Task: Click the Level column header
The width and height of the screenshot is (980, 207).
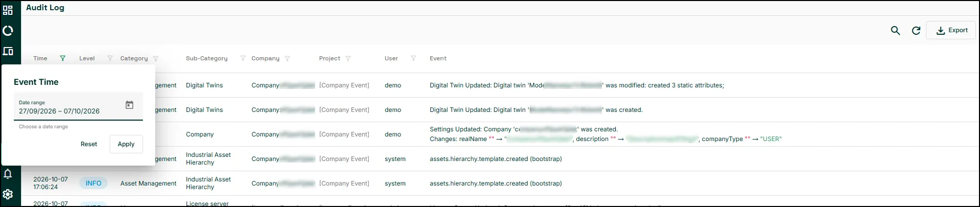Action: pyautogui.click(x=87, y=58)
